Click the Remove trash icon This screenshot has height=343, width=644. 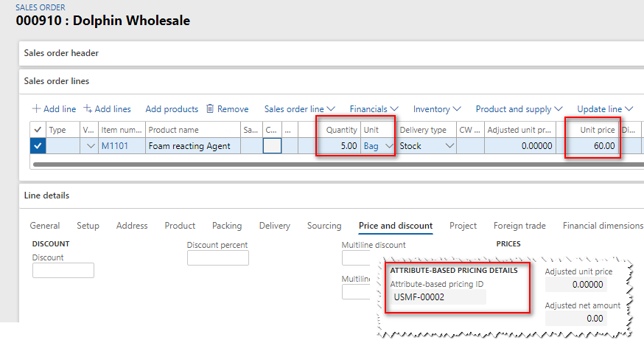click(210, 108)
